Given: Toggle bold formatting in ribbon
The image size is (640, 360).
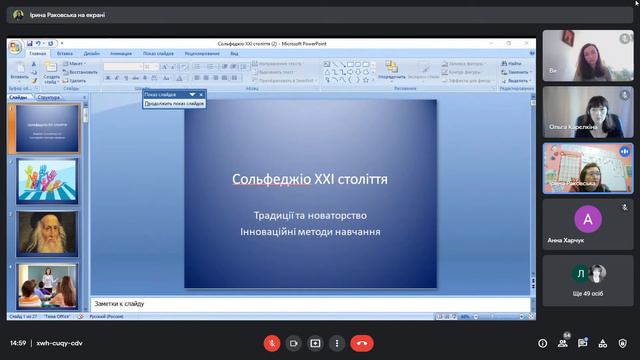Looking at the screenshot, I should pyautogui.click(x=108, y=78).
